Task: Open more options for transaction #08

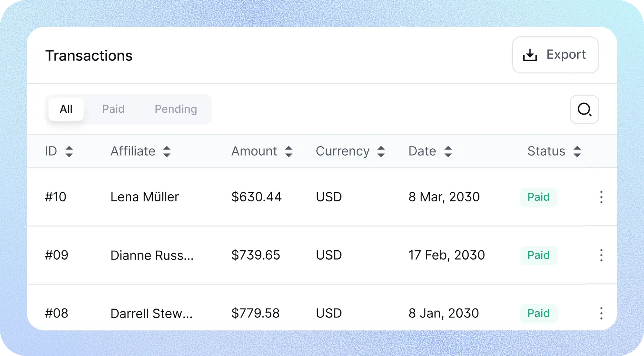Action: pyautogui.click(x=601, y=313)
